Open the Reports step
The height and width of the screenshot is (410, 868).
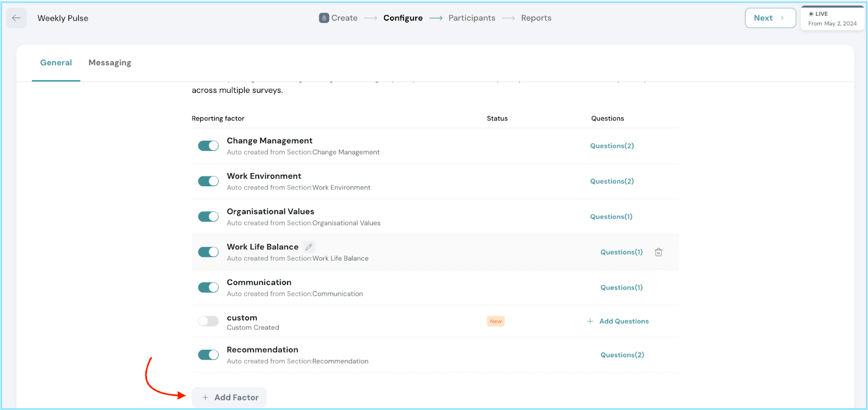point(536,18)
